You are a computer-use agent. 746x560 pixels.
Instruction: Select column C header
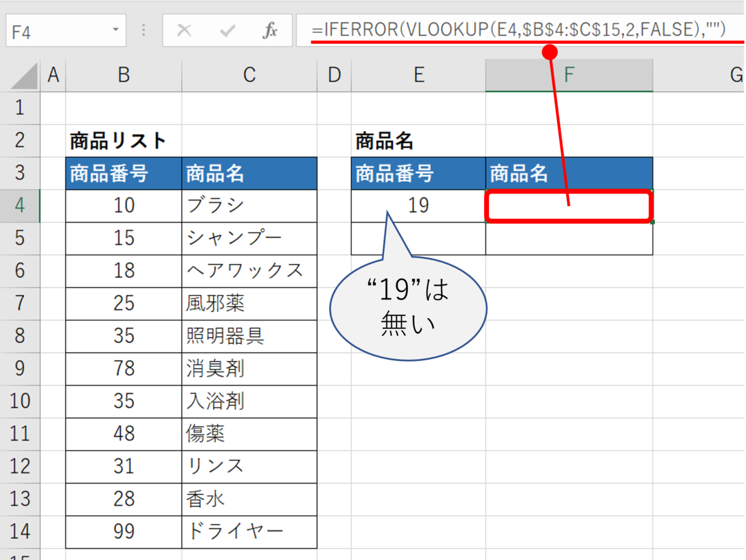coord(249,75)
